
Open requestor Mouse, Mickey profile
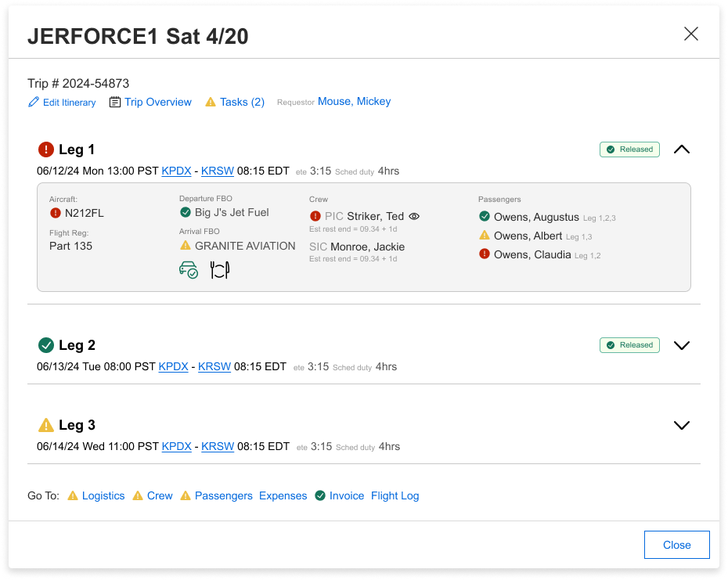(354, 101)
